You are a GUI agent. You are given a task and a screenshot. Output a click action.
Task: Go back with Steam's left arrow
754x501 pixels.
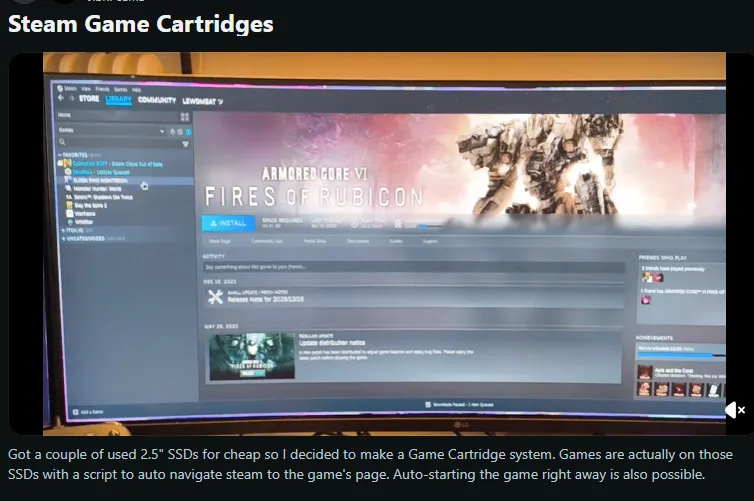[61, 98]
